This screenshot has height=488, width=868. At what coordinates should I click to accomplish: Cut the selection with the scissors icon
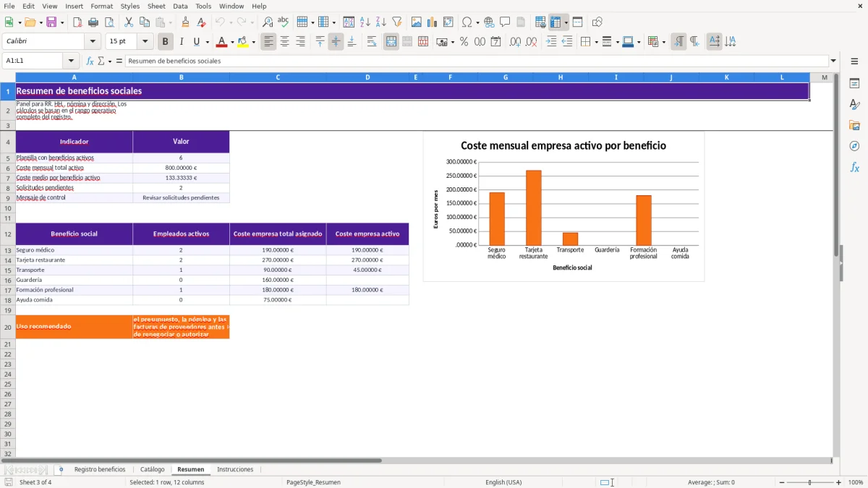pyautogui.click(x=129, y=22)
